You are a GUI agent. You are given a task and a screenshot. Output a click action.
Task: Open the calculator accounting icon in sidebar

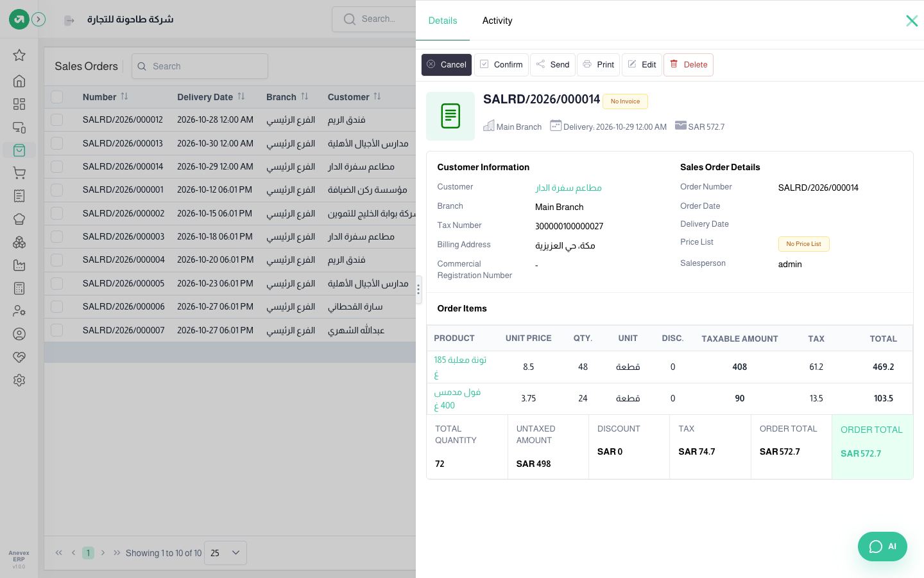click(19, 288)
